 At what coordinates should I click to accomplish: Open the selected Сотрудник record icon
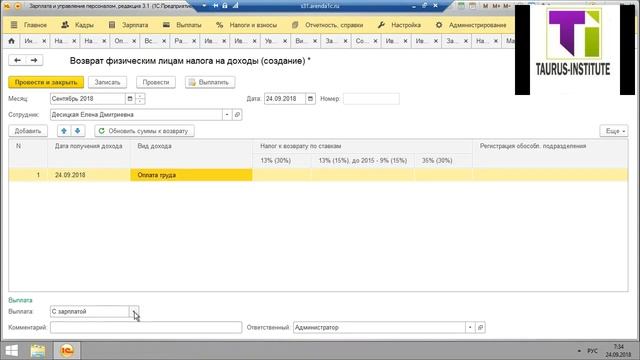[237, 115]
